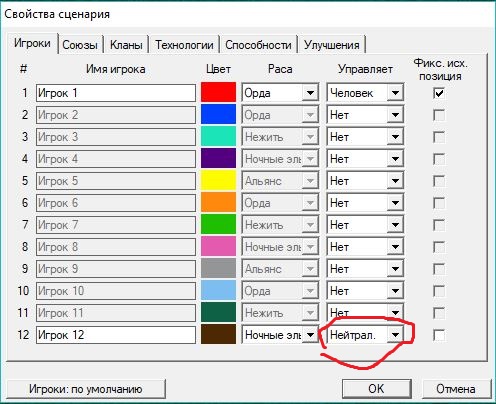
Task: Click the disabled Игрок 2 name field
Action: [116, 115]
